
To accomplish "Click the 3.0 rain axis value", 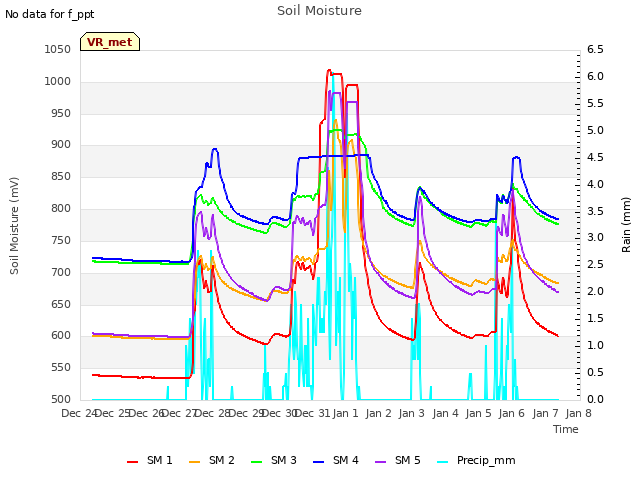I will tap(595, 238).
